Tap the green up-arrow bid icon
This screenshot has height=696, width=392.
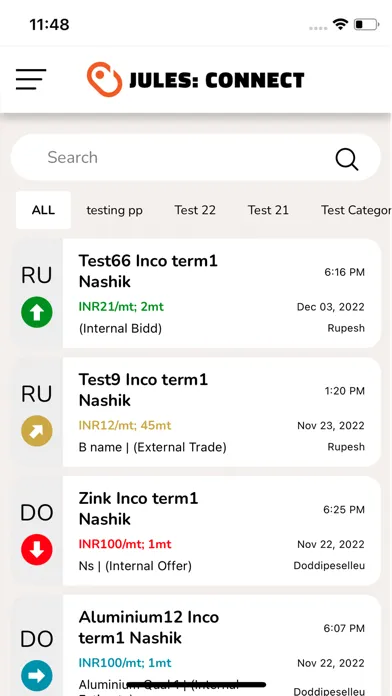tap(37, 312)
